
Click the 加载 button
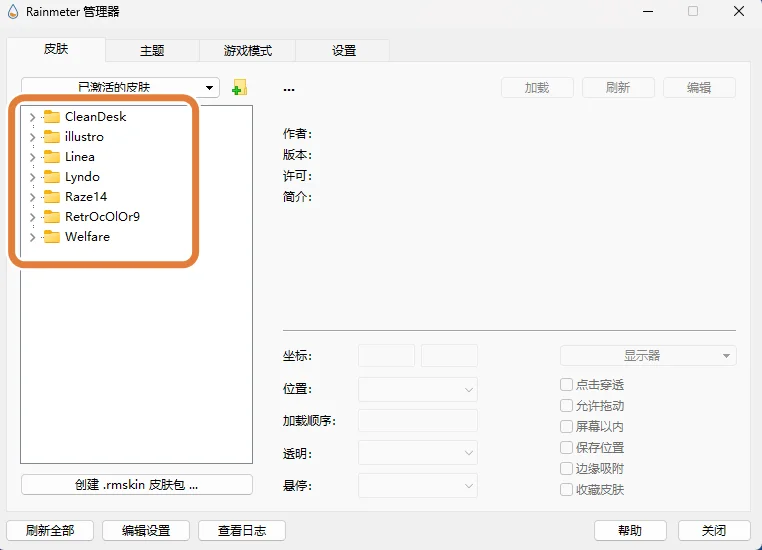tap(537, 87)
